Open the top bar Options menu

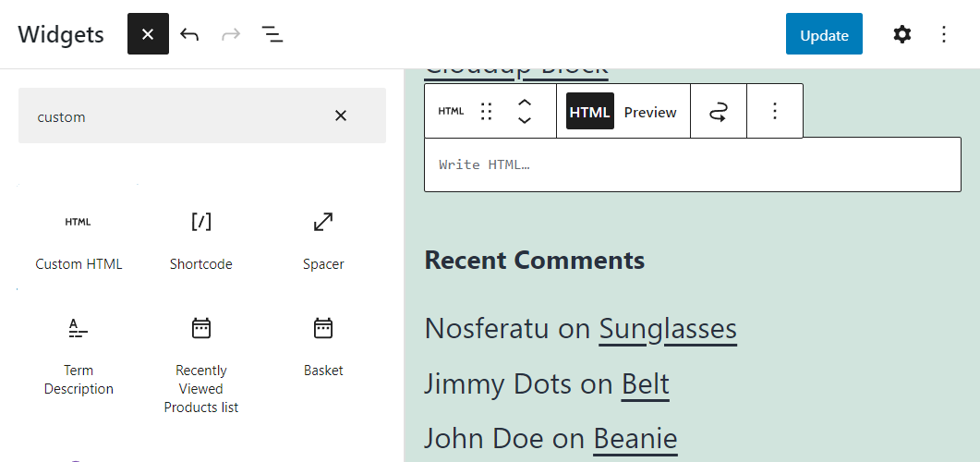(943, 35)
